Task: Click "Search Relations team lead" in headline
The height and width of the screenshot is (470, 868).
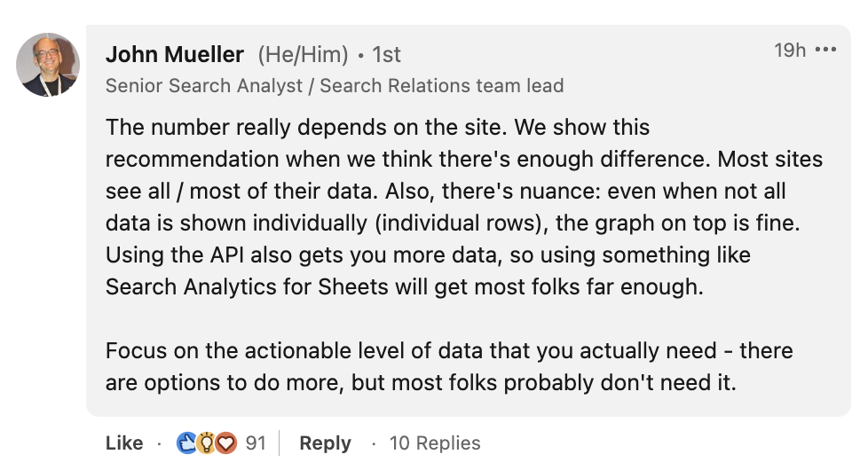Action: coord(442,86)
